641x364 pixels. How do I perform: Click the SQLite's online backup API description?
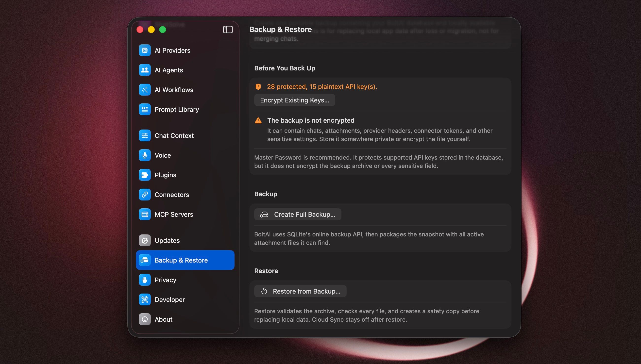[369, 238]
